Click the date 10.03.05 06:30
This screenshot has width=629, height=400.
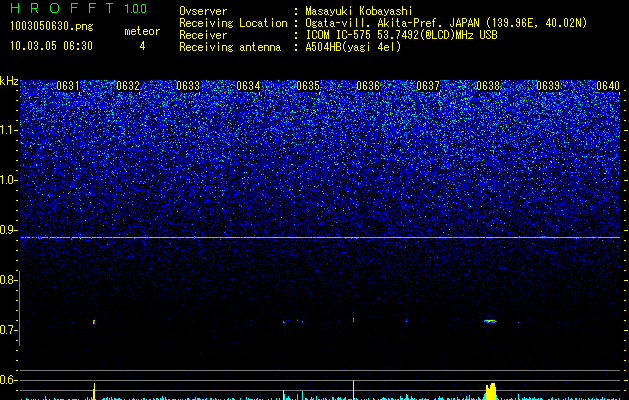pyautogui.click(x=51, y=46)
